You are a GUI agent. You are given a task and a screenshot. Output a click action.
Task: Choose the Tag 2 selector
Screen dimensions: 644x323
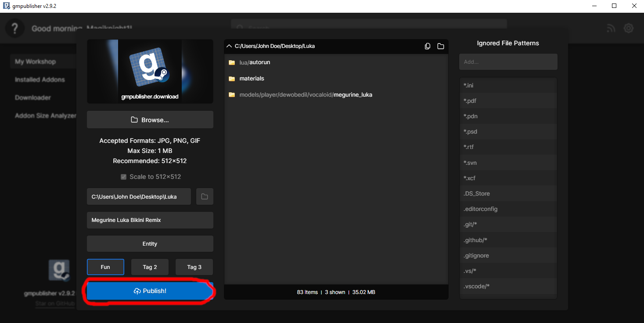(x=150, y=267)
